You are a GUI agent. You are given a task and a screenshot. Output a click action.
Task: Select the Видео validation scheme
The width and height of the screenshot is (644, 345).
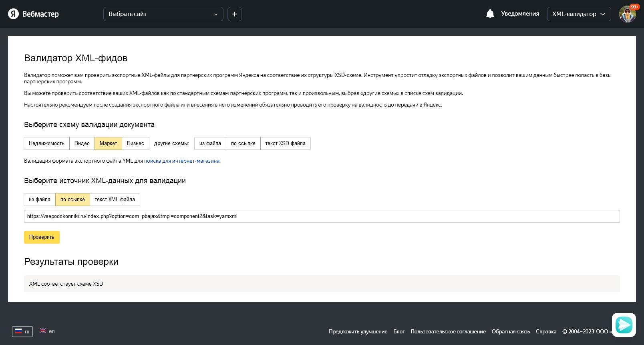click(82, 143)
